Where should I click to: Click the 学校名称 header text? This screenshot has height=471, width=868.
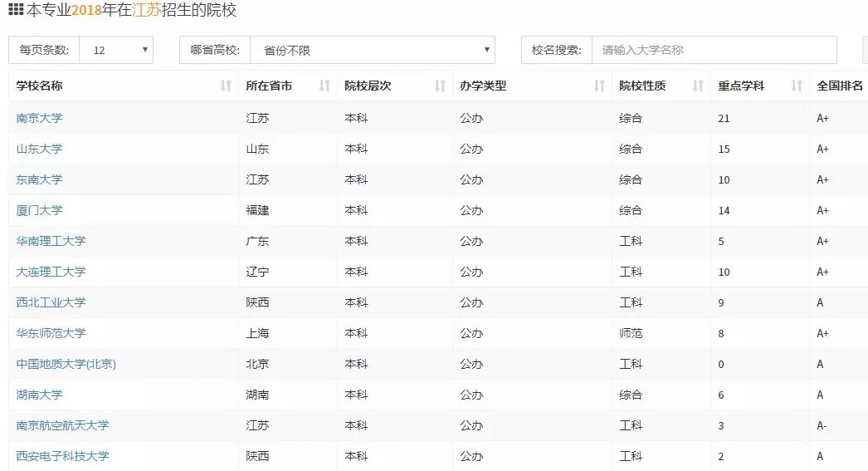coord(39,86)
